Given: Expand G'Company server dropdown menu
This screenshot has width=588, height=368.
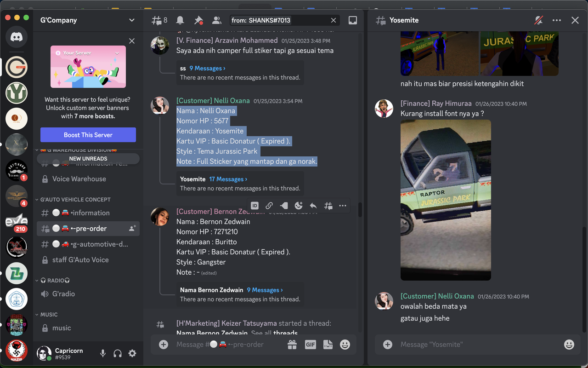Looking at the screenshot, I should (x=132, y=20).
